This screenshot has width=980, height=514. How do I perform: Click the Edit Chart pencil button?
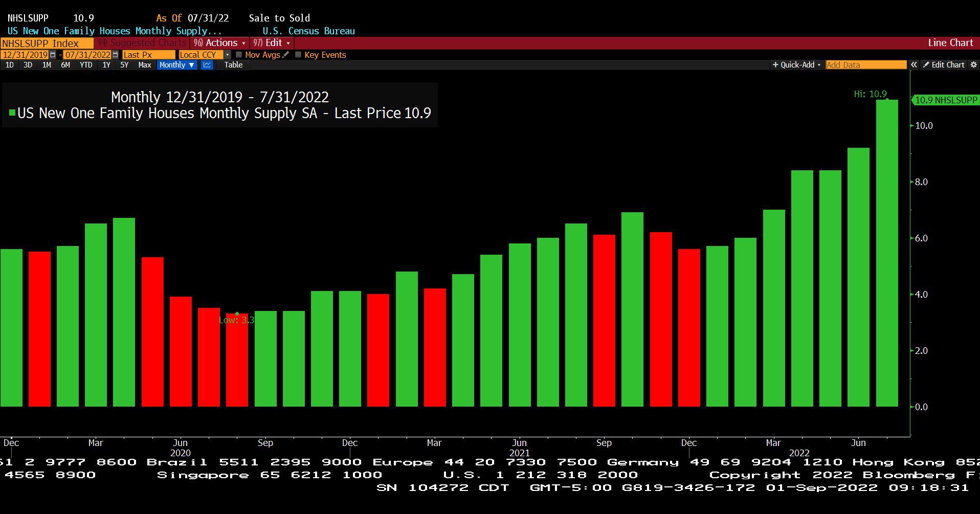click(x=944, y=65)
